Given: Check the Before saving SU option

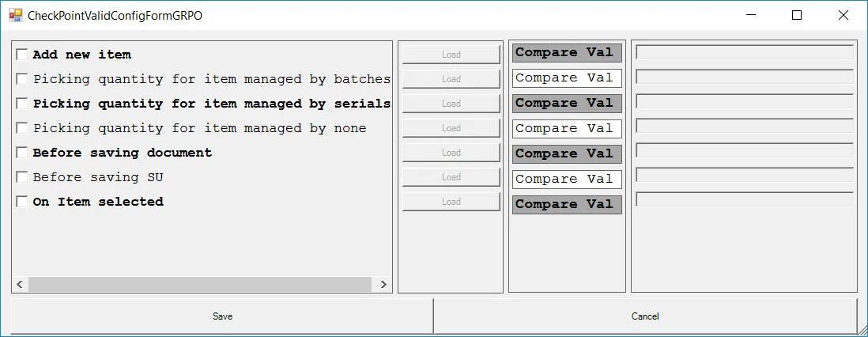Looking at the screenshot, I should click(22, 177).
